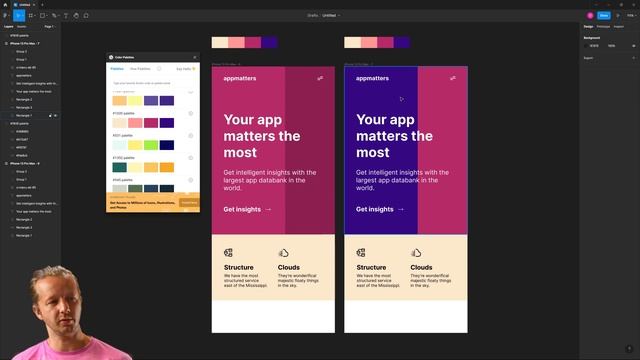640x360 pixels.
Task: Toggle Background color visibility in Design panel
Action: coord(633,46)
